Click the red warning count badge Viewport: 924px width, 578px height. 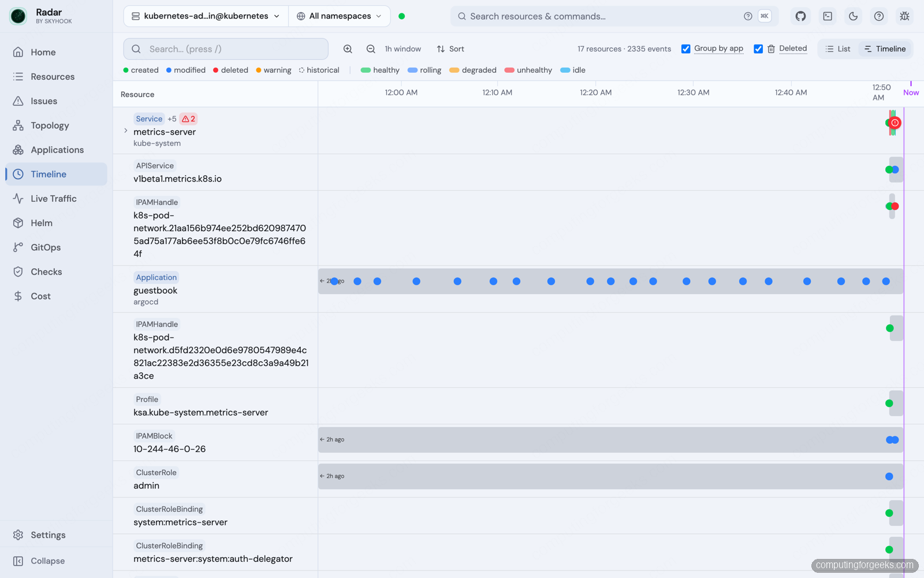188,119
